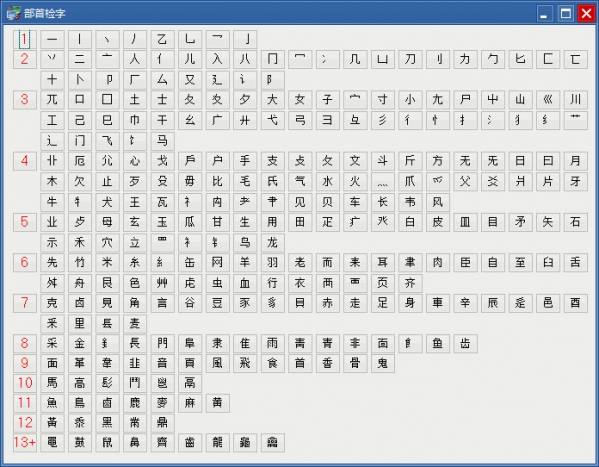This screenshot has height=467, width=599.
Task: Select the 虫 radical button
Action: click(217, 283)
